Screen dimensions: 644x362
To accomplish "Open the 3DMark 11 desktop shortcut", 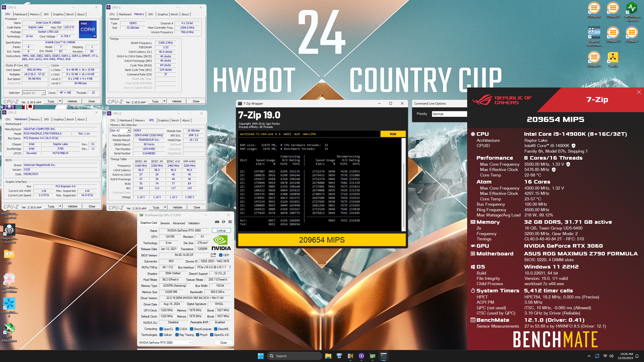I will click(x=613, y=35).
